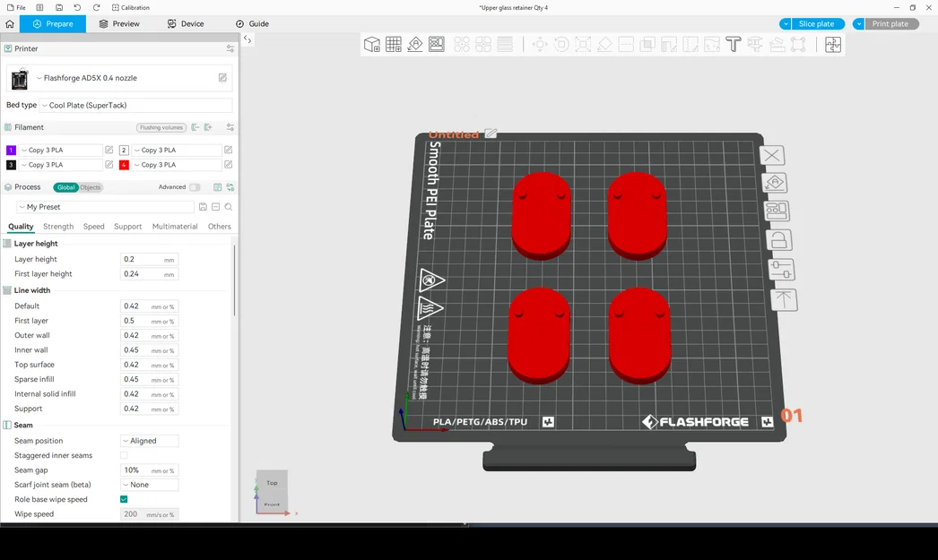Remove plate with the X icon

pyautogui.click(x=772, y=156)
